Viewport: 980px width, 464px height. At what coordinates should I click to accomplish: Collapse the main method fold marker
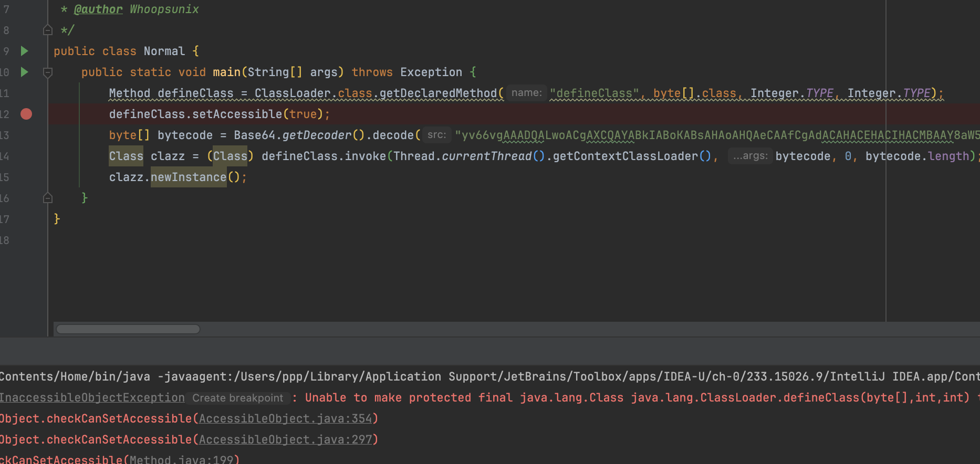(x=48, y=72)
